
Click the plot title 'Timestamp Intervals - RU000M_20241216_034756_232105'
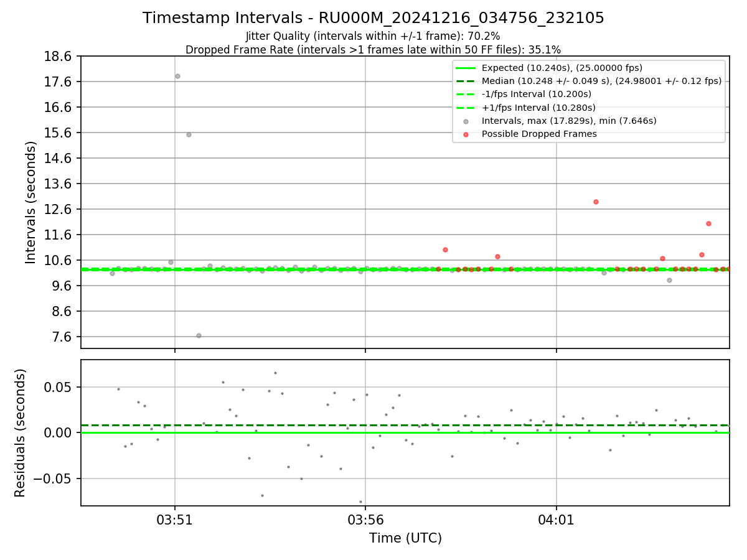pyautogui.click(x=374, y=18)
